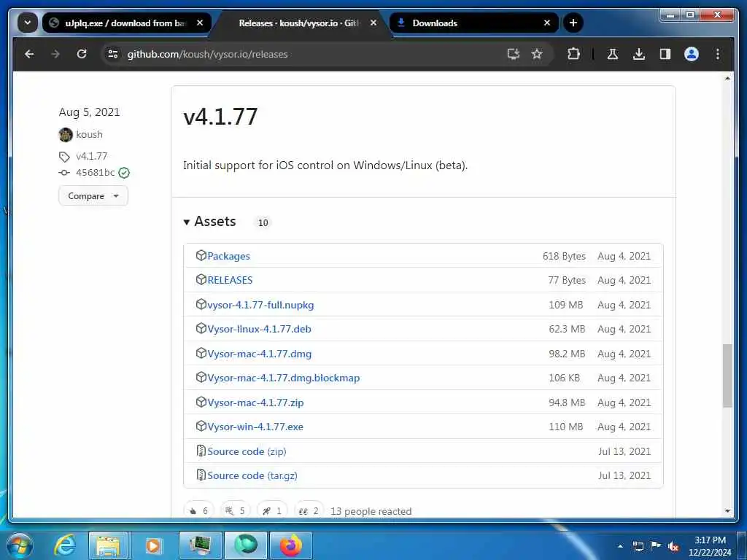Close the Downloads tab
The image size is (747, 560).
(x=547, y=23)
